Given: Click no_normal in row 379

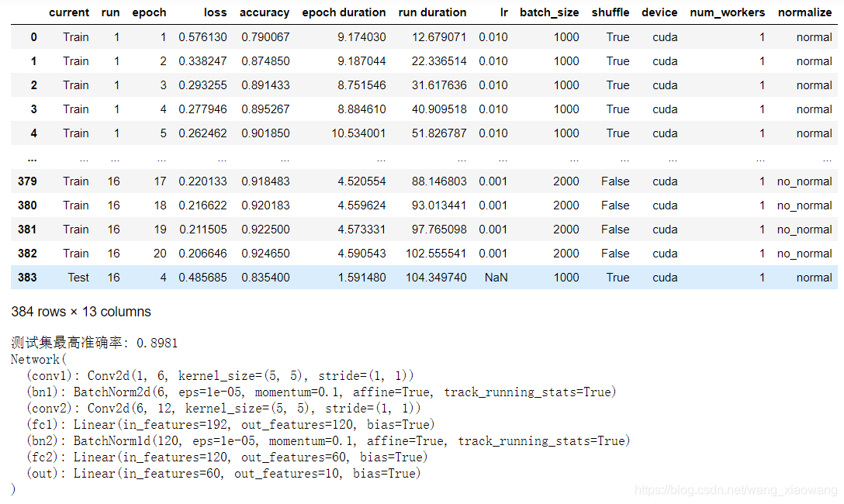Looking at the screenshot, I should [804, 181].
